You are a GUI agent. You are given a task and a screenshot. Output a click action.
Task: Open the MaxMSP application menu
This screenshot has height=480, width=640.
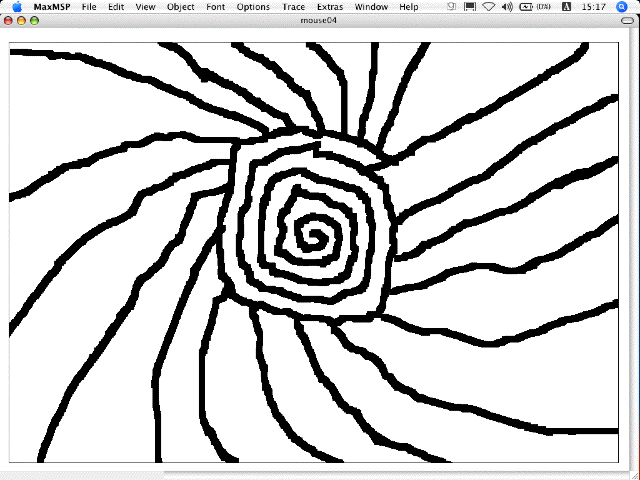pos(52,7)
